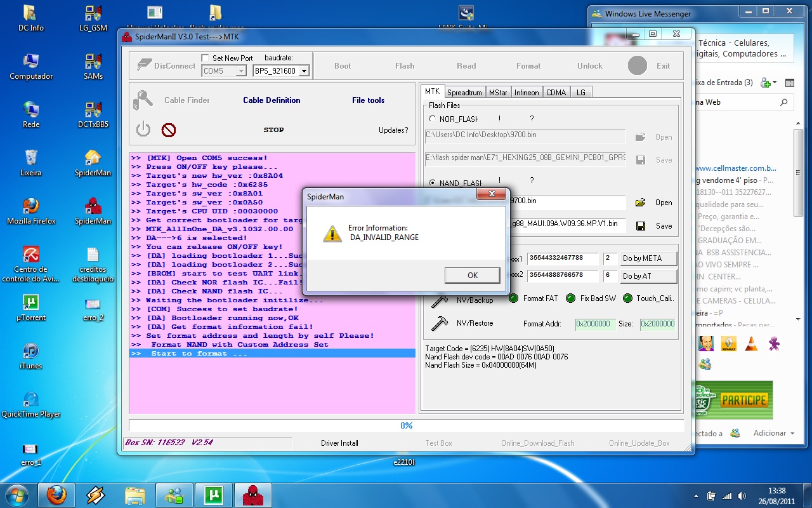Click the Messenger web search magnifier
The width and height of the screenshot is (812, 508).
point(784,102)
